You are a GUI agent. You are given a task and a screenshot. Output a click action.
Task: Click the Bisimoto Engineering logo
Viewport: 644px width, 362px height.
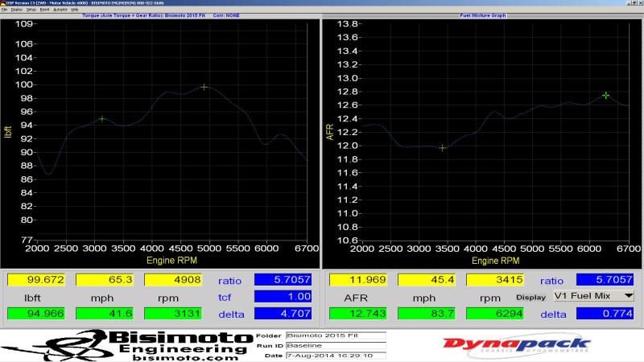[127, 346]
